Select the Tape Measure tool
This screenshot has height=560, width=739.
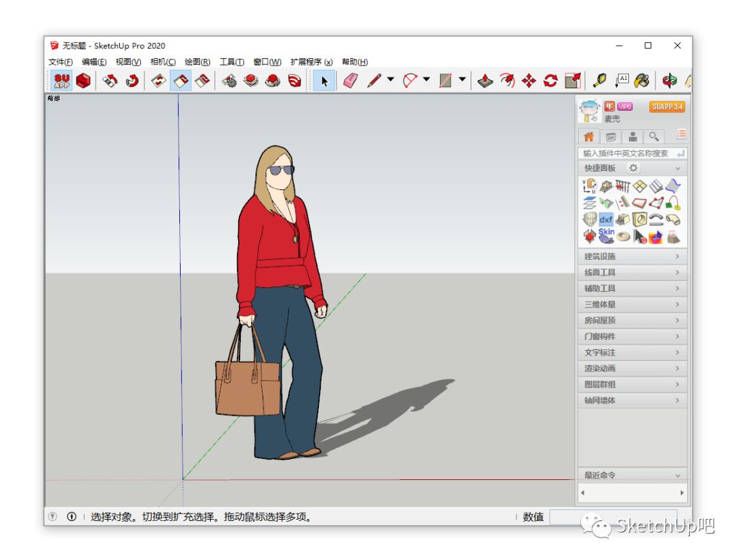[599, 81]
